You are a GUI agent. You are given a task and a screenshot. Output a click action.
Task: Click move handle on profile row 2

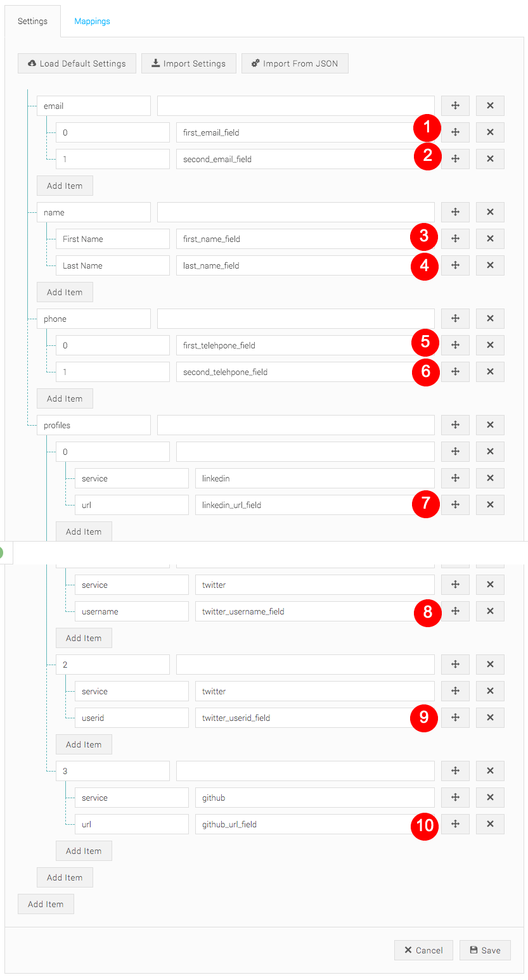pos(455,665)
